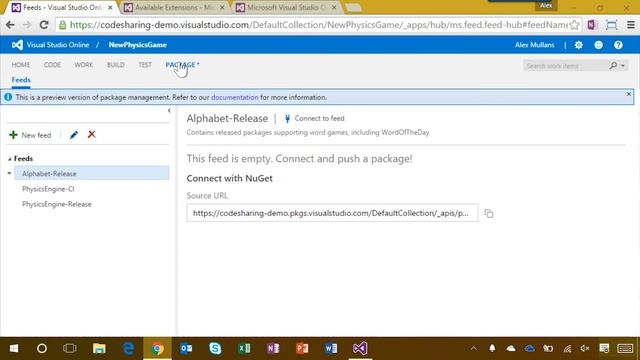The image size is (640, 360).
Task: Switch to the Available Extensions browser tab
Action: 174,7
